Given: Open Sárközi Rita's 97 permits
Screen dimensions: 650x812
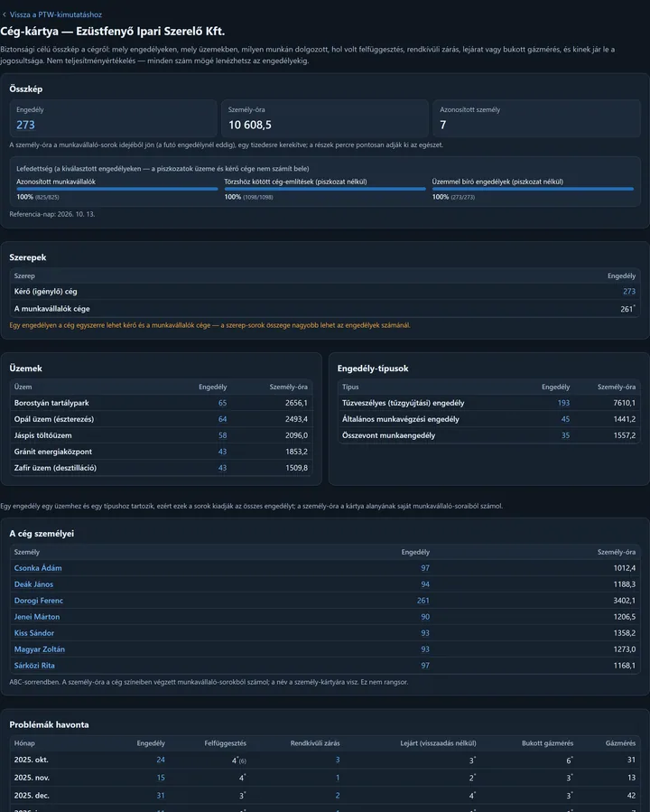Looking at the screenshot, I should pos(425,666).
